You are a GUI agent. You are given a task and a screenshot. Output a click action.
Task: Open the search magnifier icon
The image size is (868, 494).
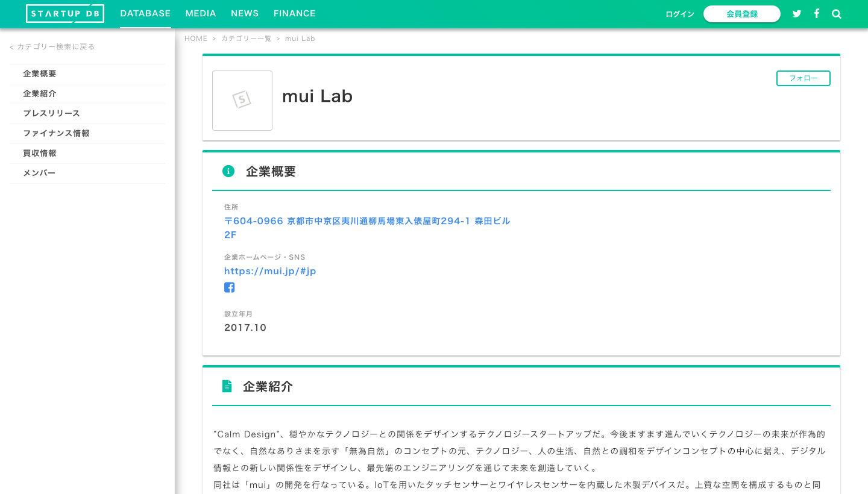[837, 14]
